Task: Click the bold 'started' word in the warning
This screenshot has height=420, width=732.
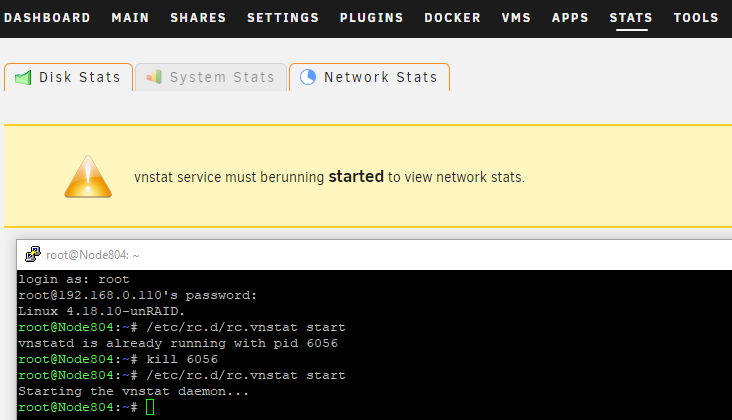Action: tap(356, 177)
